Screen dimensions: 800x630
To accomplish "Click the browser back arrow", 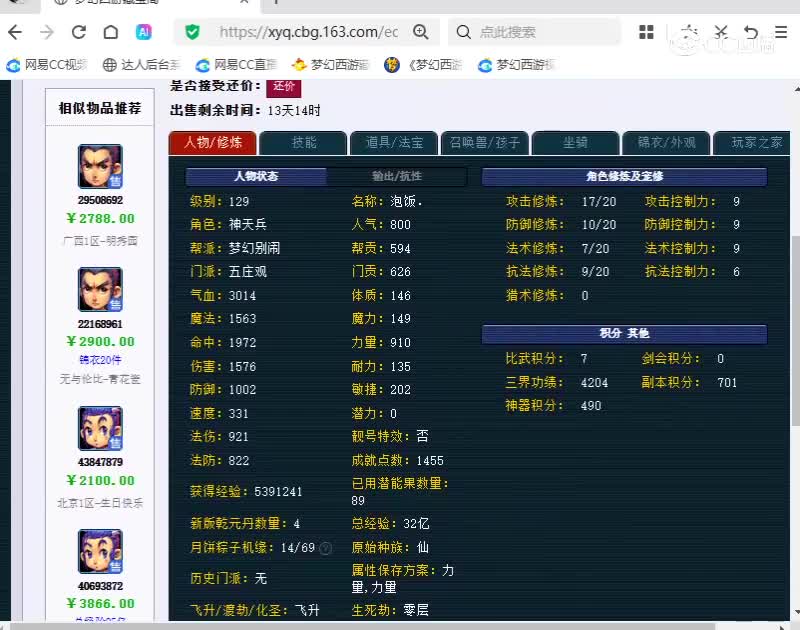I will [x=15, y=32].
